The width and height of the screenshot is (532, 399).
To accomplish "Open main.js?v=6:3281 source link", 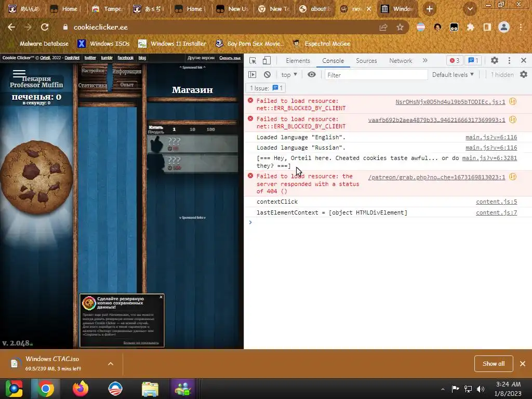I will pyautogui.click(x=489, y=158).
